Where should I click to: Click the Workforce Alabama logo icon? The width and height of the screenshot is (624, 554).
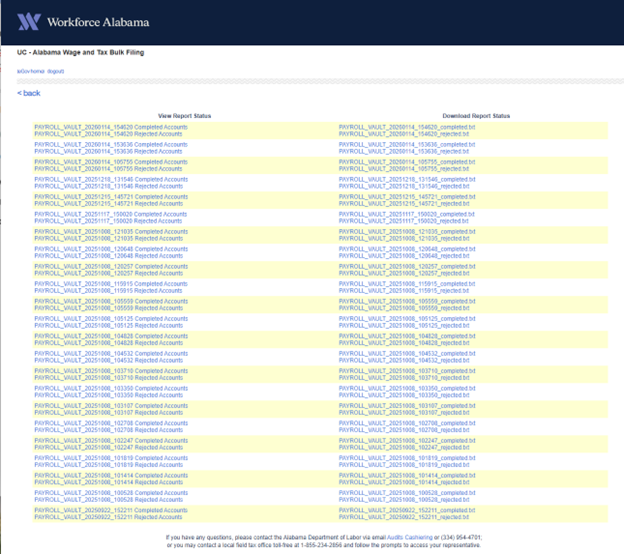[29, 22]
